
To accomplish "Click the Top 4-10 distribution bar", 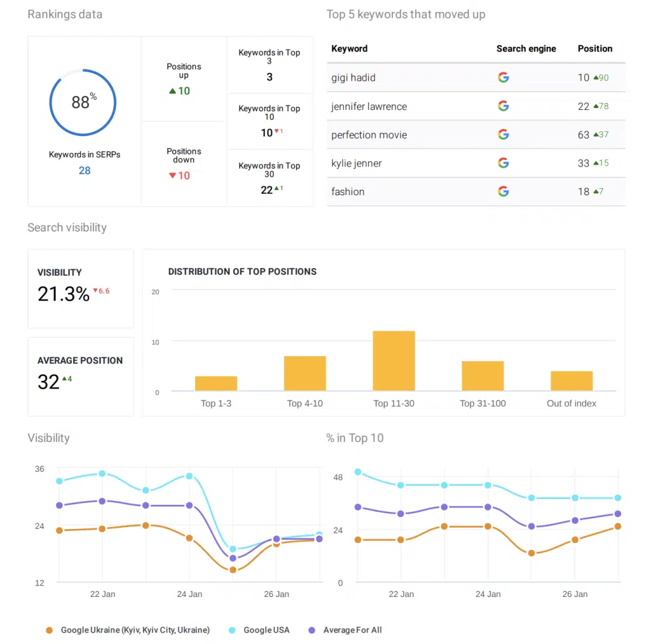I will (305, 373).
